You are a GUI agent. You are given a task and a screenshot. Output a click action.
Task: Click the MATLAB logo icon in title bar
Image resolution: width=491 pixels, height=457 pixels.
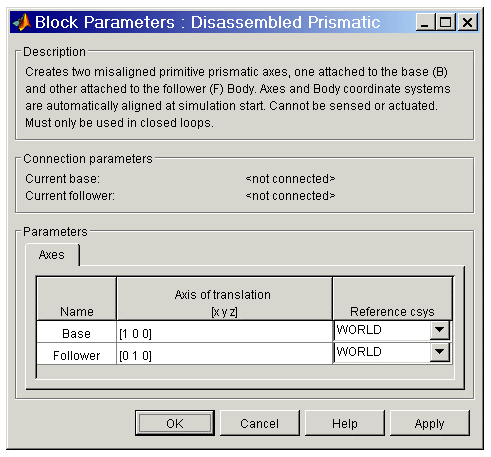pos(22,22)
